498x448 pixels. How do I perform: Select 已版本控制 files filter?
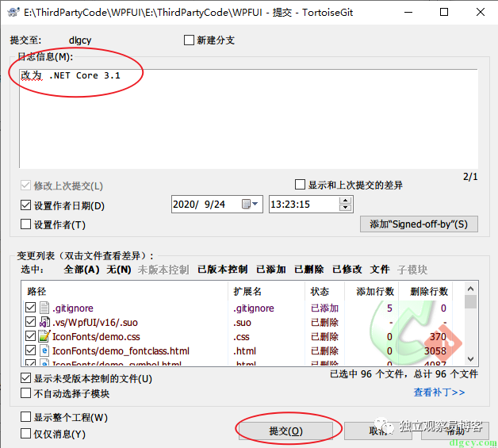[x=222, y=270]
